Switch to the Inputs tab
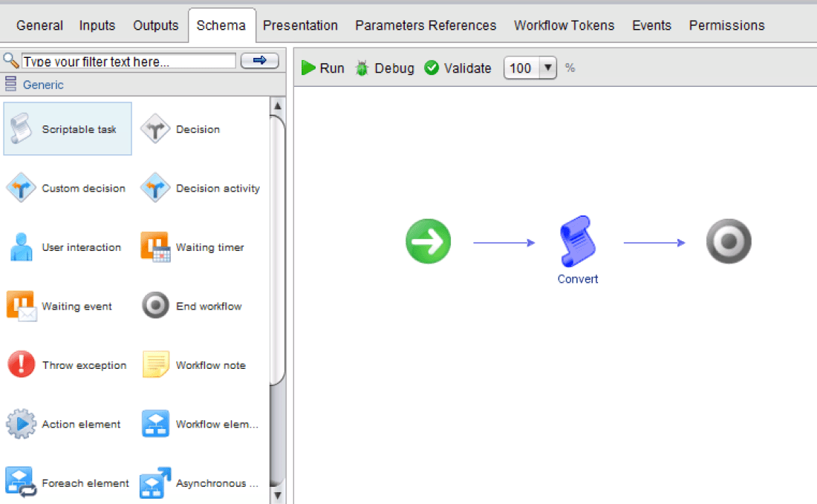Screen dimensions: 817x504 point(97,25)
